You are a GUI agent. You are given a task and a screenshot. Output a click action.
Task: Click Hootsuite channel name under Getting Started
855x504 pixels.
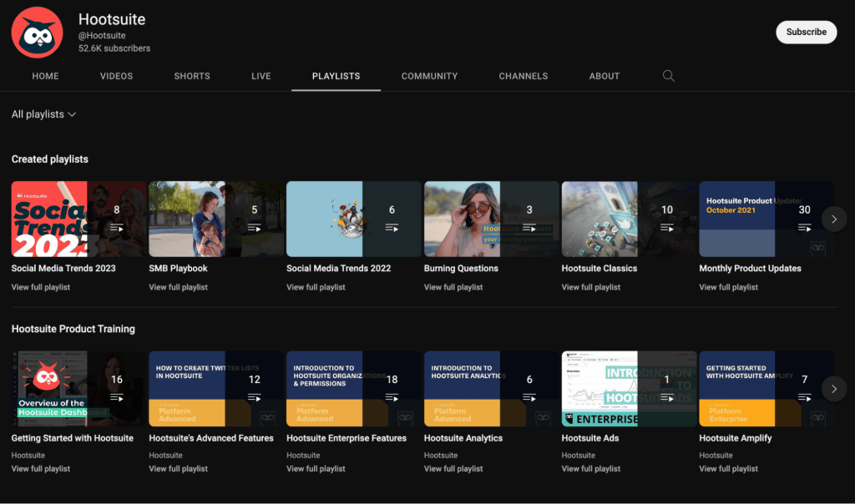point(28,456)
